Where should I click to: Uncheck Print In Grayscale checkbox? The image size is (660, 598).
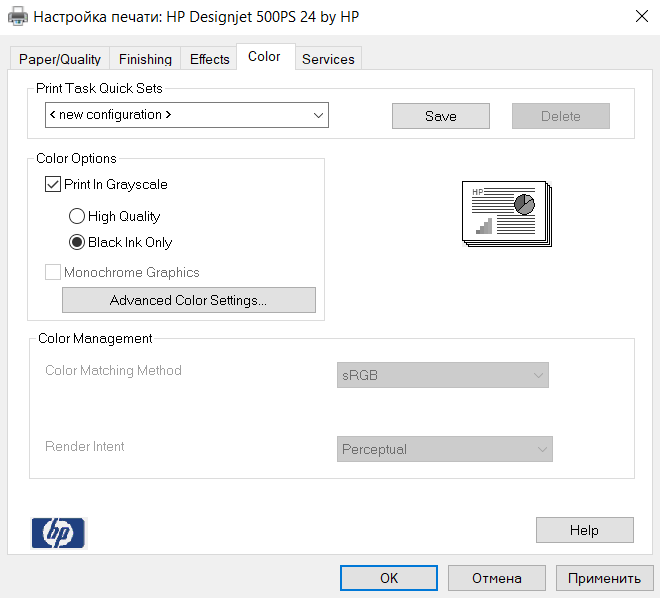(x=53, y=184)
